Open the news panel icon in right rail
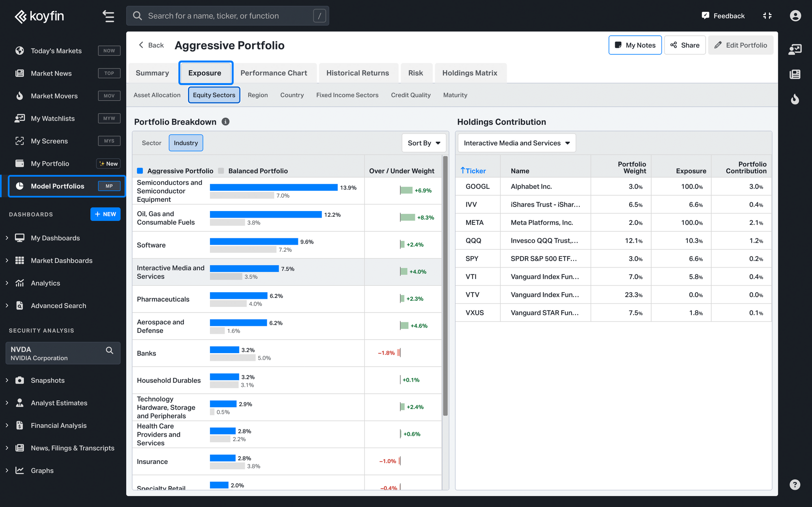This screenshot has height=507, width=812. (795, 74)
